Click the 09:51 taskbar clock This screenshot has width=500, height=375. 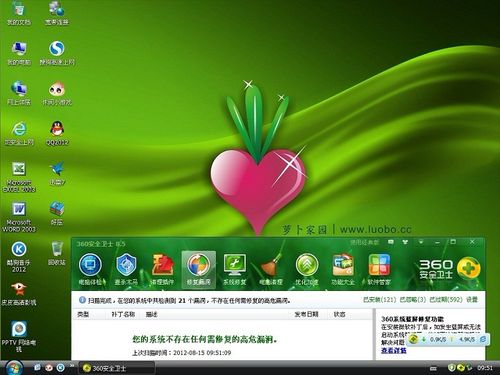click(485, 368)
